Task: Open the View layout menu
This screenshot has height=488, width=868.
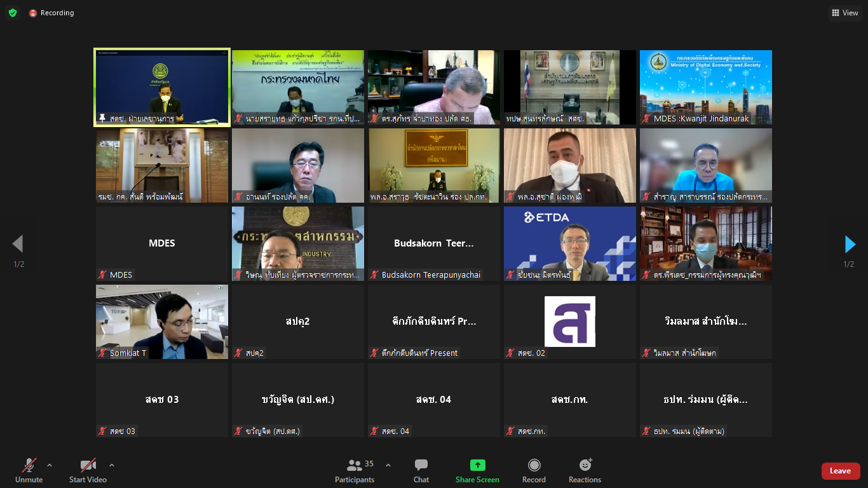Action: (x=844, y=13)
